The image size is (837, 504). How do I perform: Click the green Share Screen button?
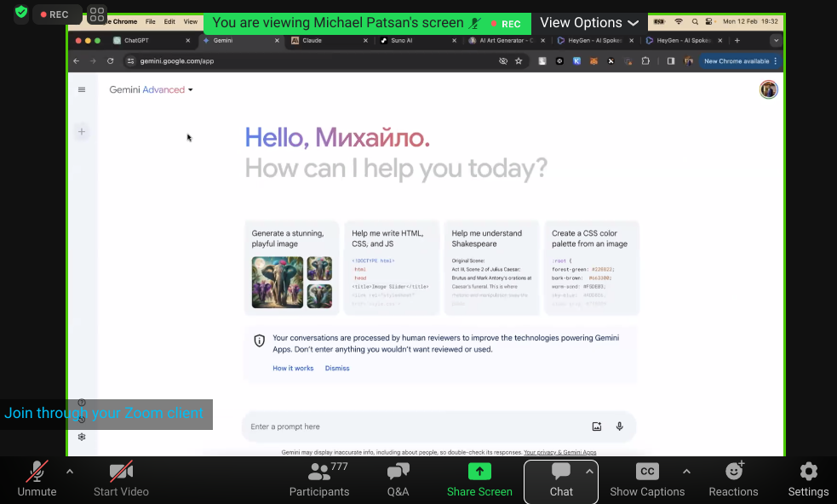(479, 479)
